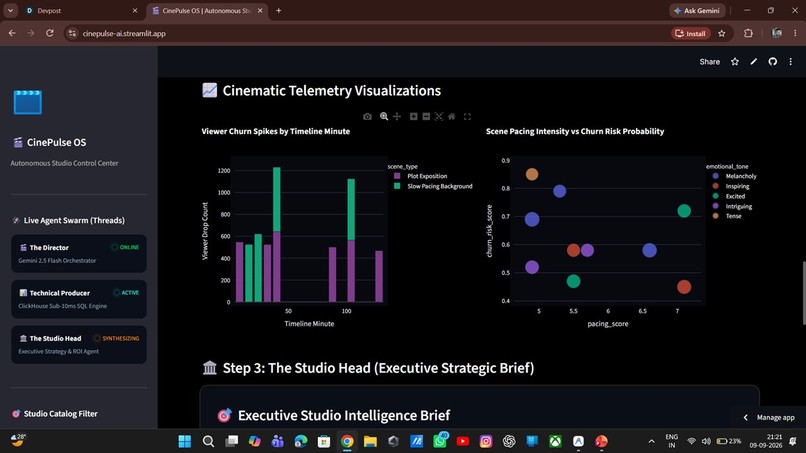
Task: Click the Zoom out minus icon
Action: pyautogui.click(x=426, y=117)
